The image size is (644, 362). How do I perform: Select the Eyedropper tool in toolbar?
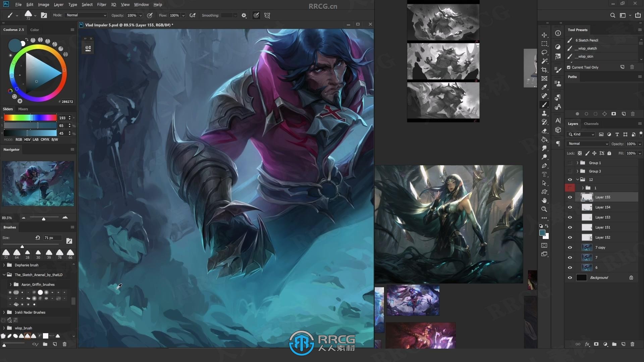point(544,87)
